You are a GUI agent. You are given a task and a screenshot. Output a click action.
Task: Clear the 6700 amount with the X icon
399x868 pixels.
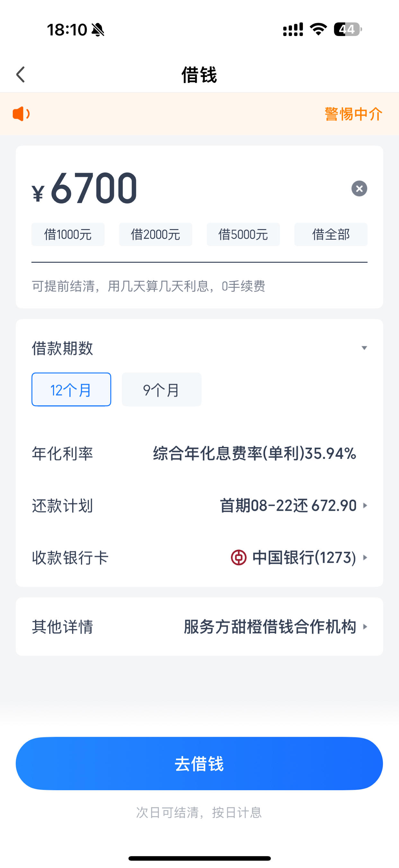click(x=359, y=188)
